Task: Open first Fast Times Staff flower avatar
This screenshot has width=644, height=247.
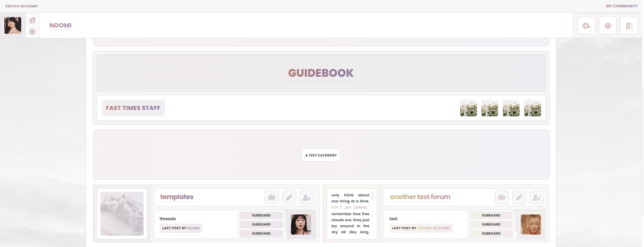Action: (468, 108)
